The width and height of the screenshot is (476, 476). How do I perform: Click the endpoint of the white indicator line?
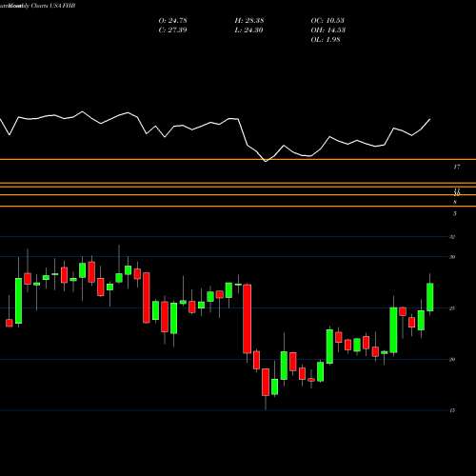tap(430, 119)
